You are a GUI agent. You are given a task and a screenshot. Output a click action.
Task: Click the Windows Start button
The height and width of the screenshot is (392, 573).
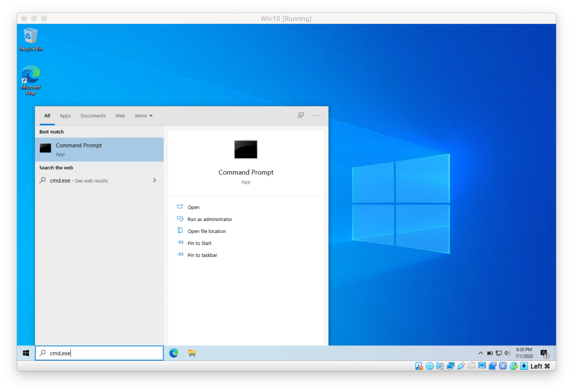tap(26, 353)
